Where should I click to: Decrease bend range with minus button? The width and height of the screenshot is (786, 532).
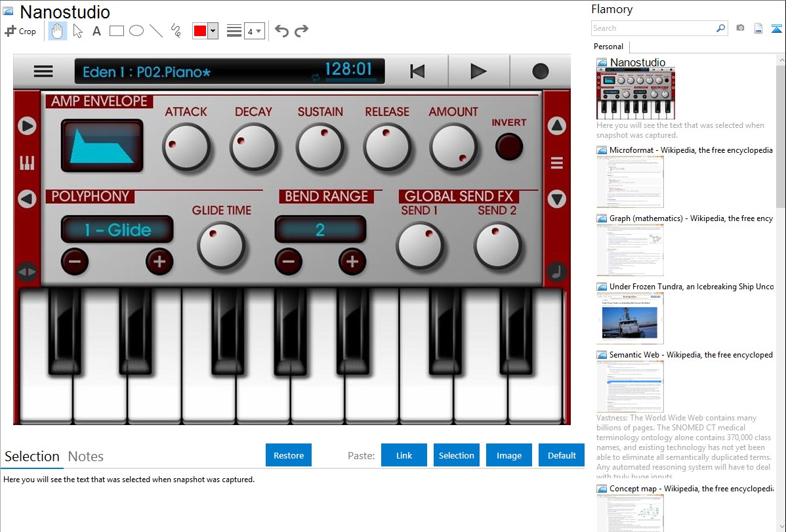pos(288,261)
